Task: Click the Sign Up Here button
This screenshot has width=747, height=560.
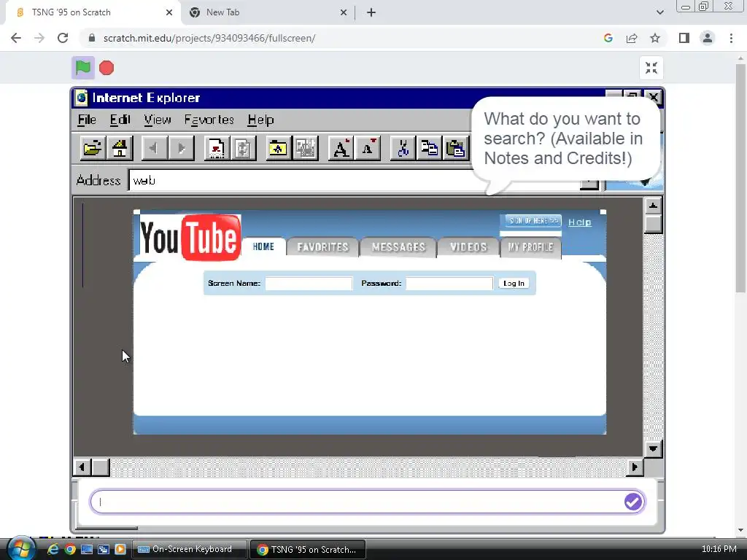Action: 533,221
